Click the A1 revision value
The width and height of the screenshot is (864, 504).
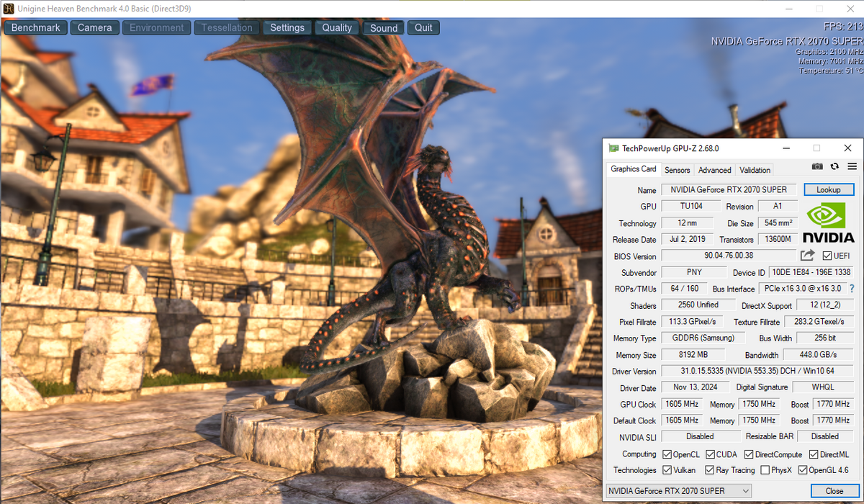click(x=777, y=206)
